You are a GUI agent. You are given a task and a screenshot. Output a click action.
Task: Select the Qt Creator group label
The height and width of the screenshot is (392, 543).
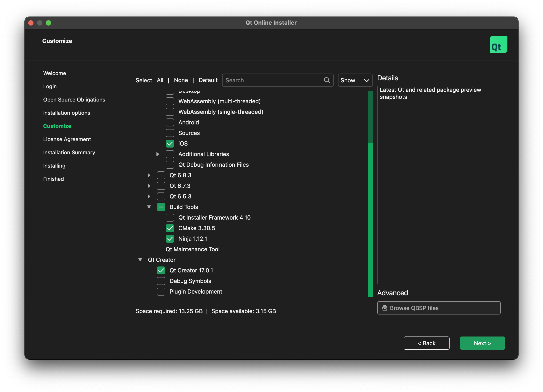click(162, 260)
